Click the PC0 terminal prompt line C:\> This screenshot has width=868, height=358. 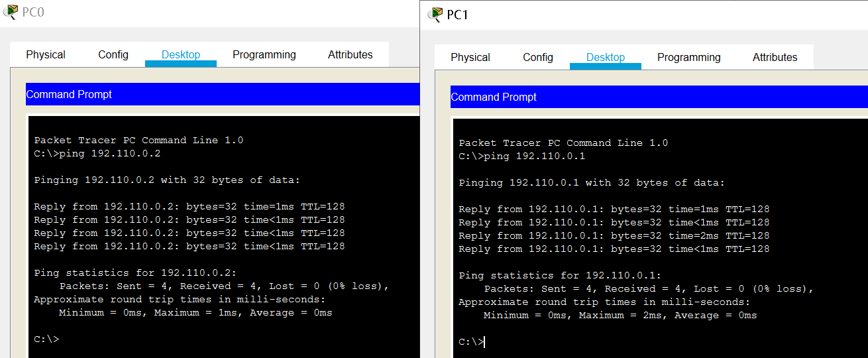[46, 339]
